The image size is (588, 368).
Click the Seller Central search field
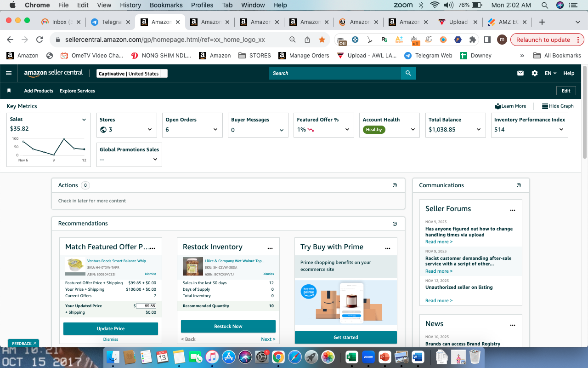335,73
